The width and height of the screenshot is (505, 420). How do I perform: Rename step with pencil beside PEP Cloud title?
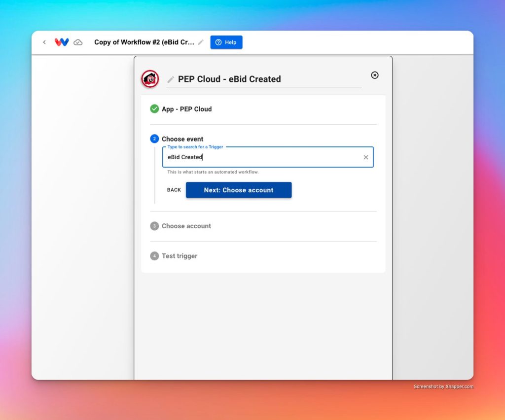[171, 79]
